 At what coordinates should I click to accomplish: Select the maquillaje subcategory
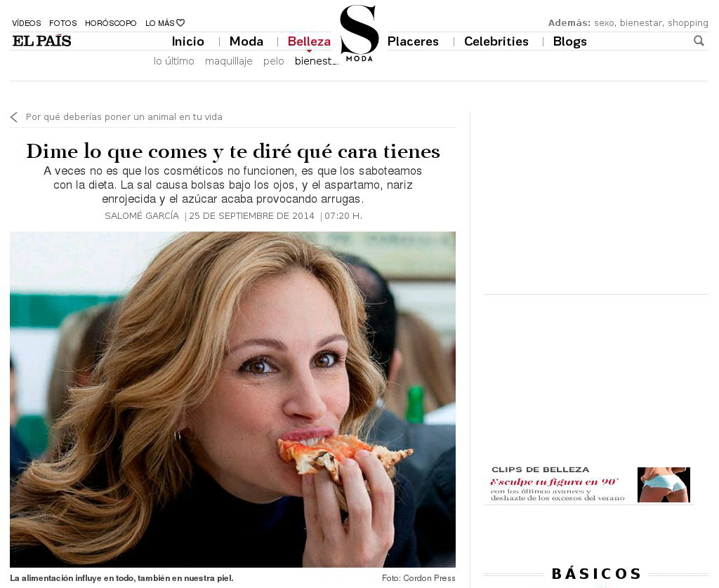[x=229, y=61]
